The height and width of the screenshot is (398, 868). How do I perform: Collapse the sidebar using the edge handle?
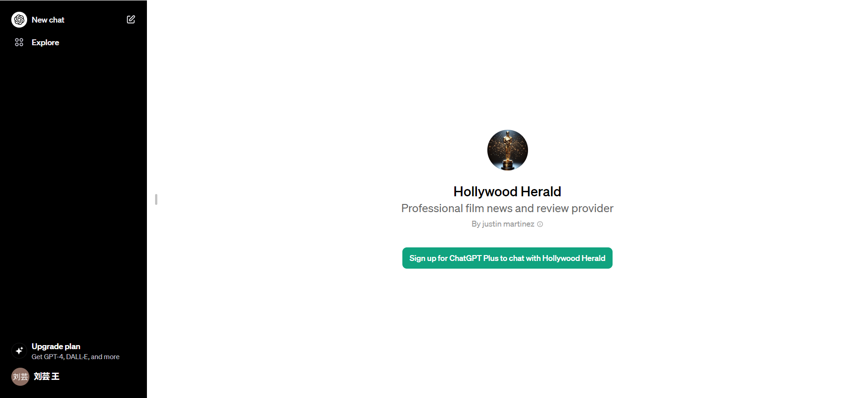click(x=156, y=199)
